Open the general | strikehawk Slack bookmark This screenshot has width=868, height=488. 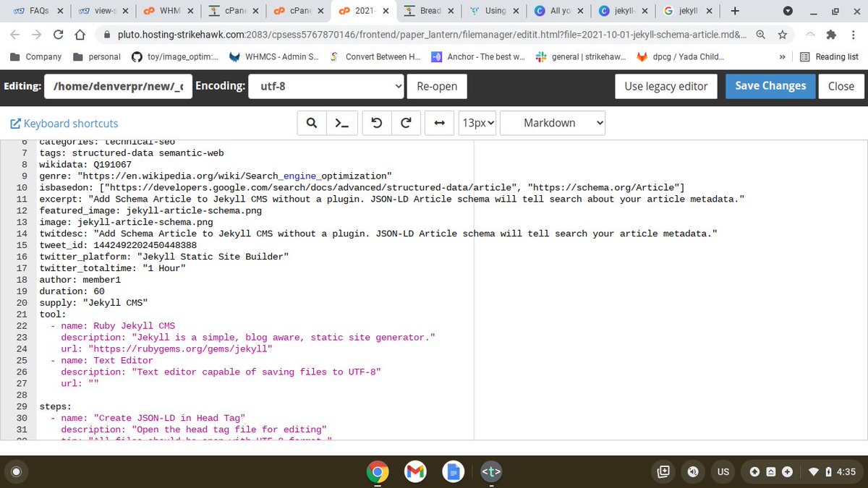[x=580, y=56]
